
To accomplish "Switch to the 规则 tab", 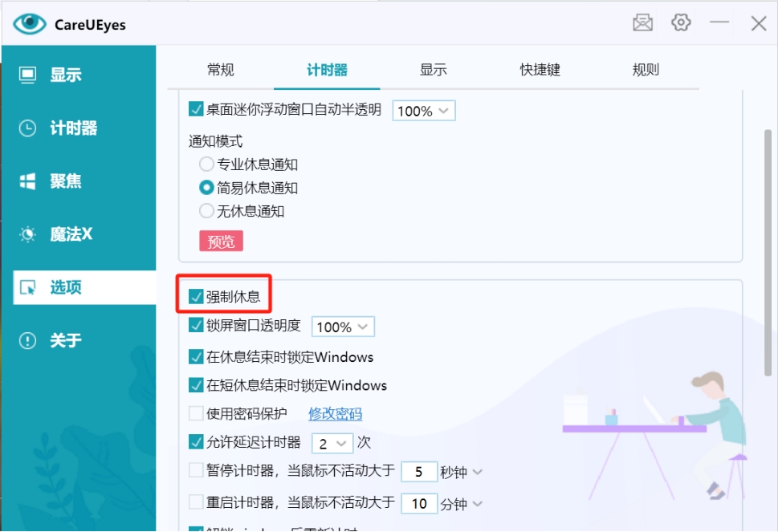I will pyautogui.click(x=646, y=70).
